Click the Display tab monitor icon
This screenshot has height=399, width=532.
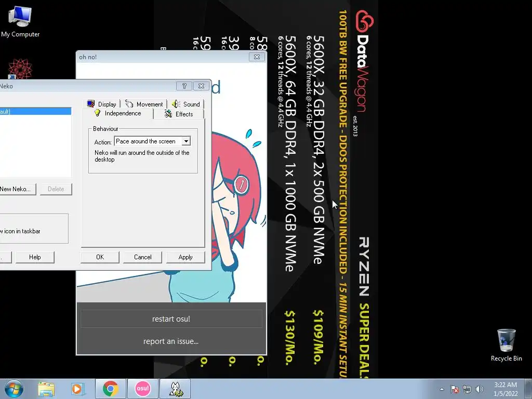tap(90, 104)
